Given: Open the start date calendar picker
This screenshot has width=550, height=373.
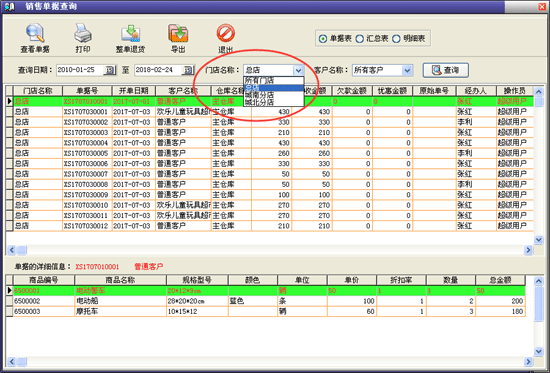Looking at the screenshot, I should [109, 70].
